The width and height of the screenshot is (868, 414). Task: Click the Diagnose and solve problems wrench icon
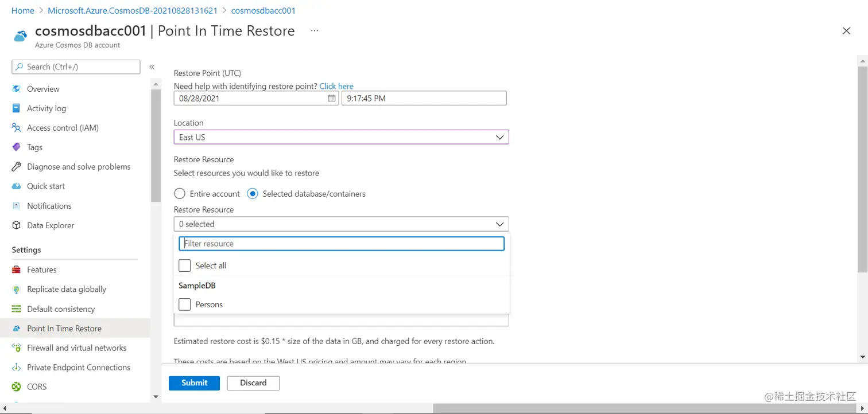coord(17,167)
